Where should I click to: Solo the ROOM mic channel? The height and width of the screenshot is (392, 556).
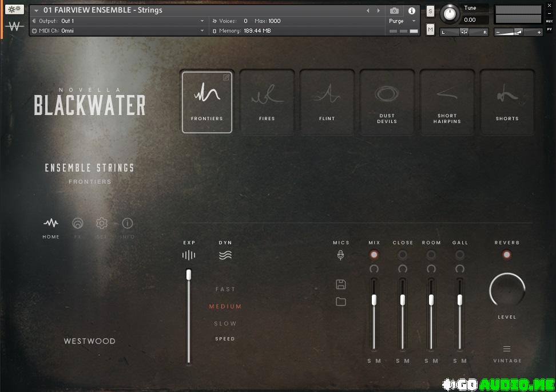[x=427, y=361]
